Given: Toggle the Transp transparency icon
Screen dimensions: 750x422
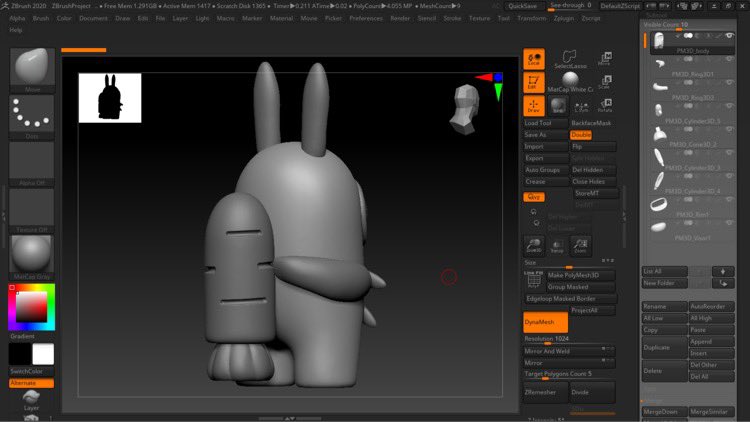Looking at the screenshot, I should (557, 246).
